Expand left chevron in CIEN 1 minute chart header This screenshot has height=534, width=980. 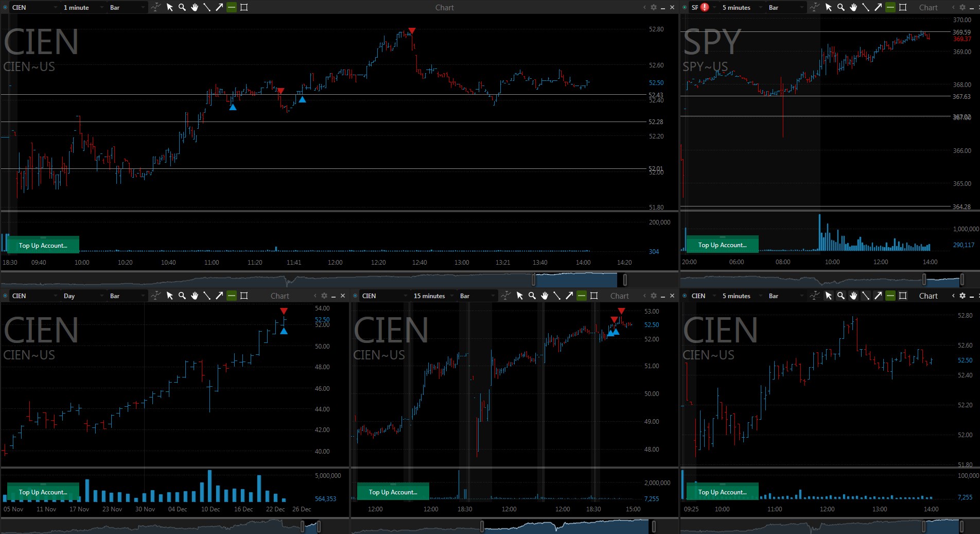pos(644,7)
